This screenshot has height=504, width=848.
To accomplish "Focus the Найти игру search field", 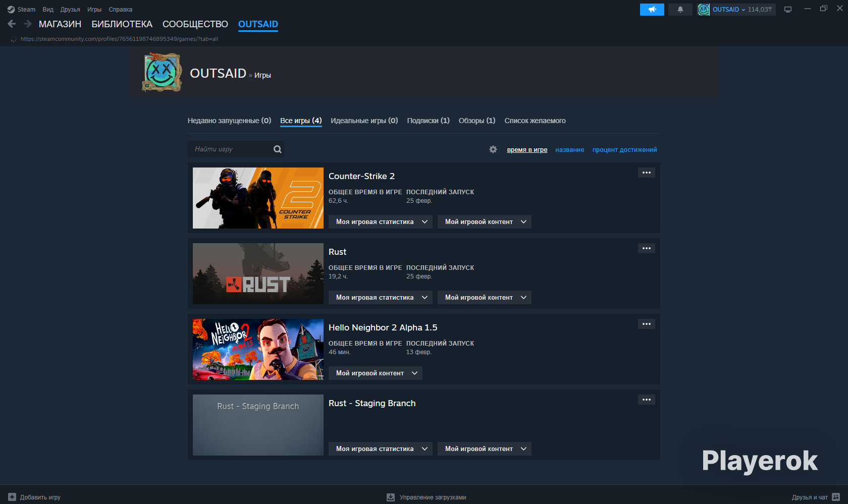I will coord(236,149).
